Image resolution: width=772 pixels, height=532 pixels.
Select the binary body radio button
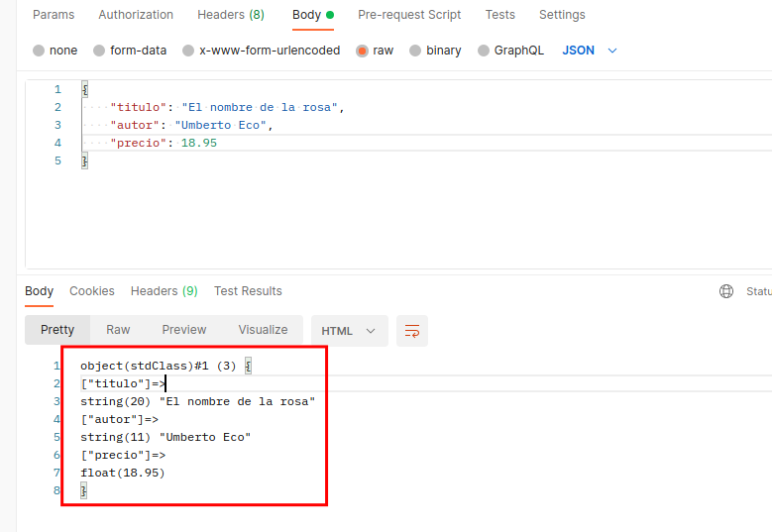click(x=415, y=51)
